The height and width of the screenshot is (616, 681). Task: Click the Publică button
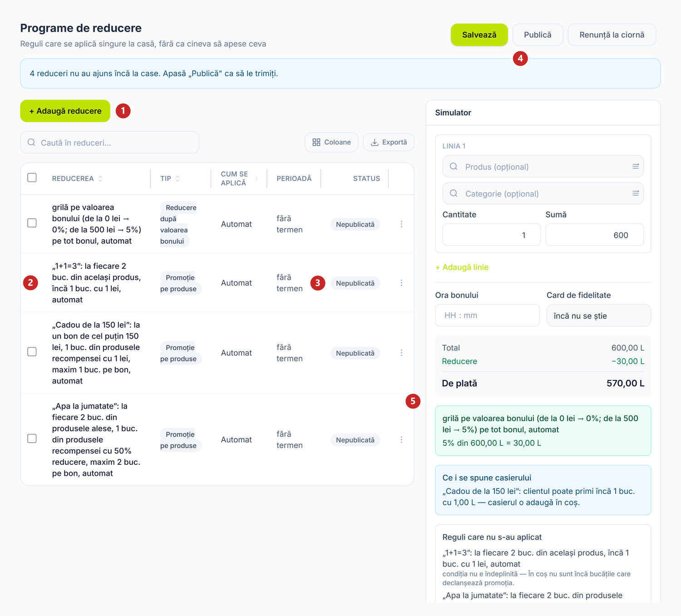(x=538, y=35)
